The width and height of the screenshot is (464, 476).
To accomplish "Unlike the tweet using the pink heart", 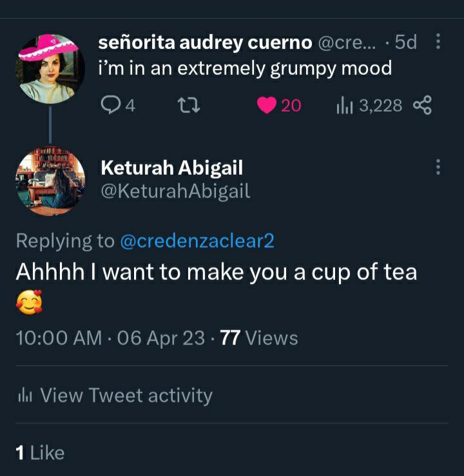I will coord(267,105).
